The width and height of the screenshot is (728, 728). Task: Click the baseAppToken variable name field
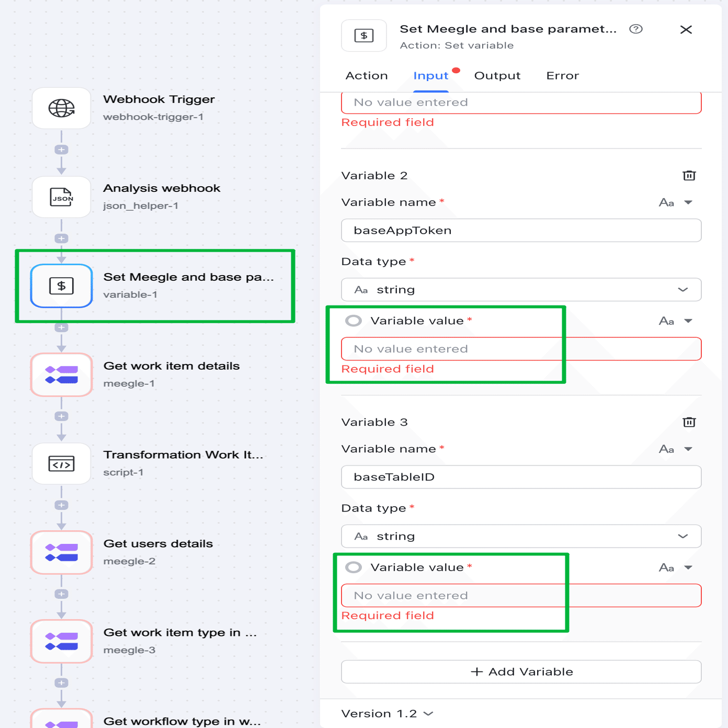pos(521,231)
